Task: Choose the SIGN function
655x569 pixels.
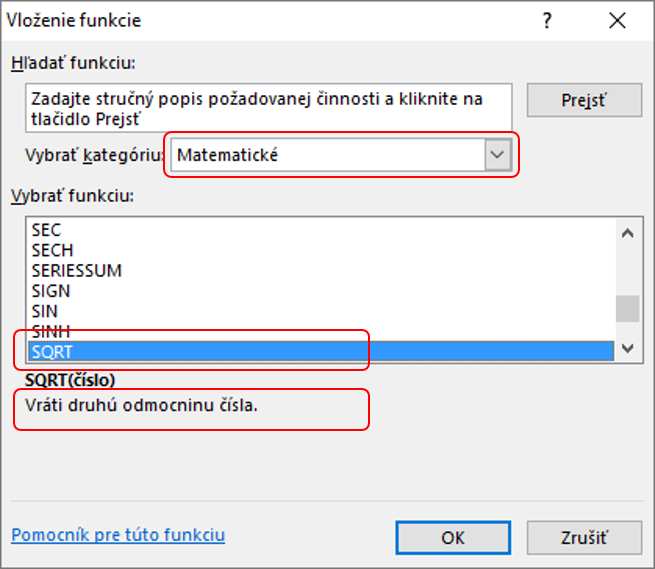Action: tap(321, 291)
